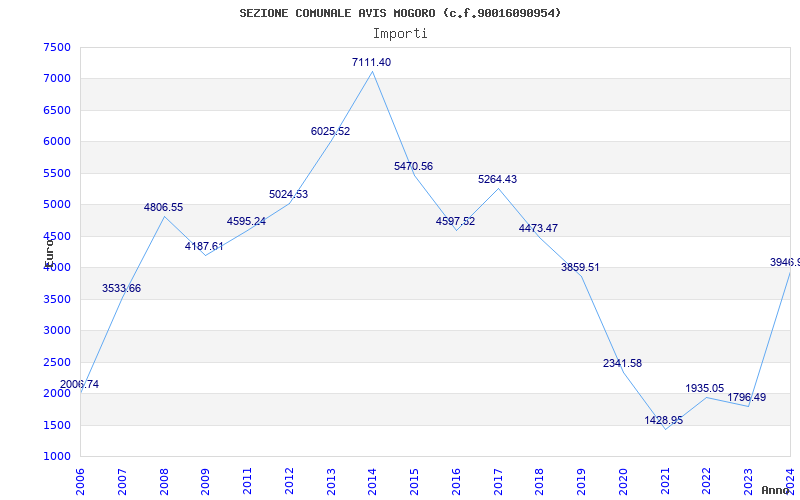Image resolution: width=800 pixels, height=500 pixels.
Task: Click the 1000 y-axis tick label
Action: click(x=57, y=456)
